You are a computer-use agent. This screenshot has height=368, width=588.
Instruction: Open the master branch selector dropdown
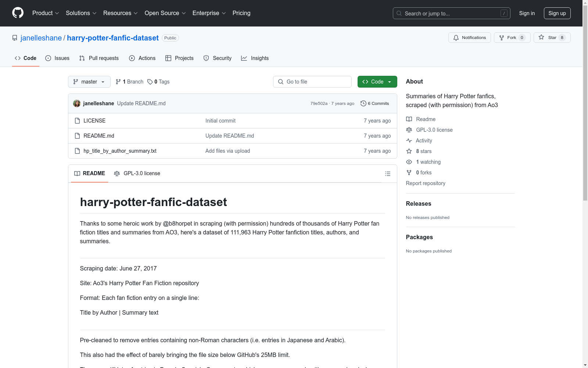point(89,82)
